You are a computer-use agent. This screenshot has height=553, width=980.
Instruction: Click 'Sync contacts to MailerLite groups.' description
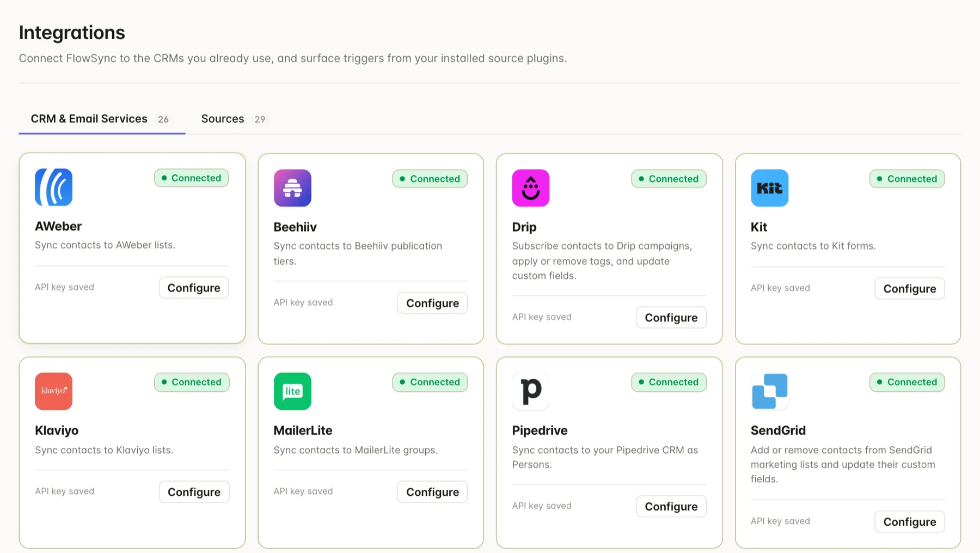coord(356,450)
